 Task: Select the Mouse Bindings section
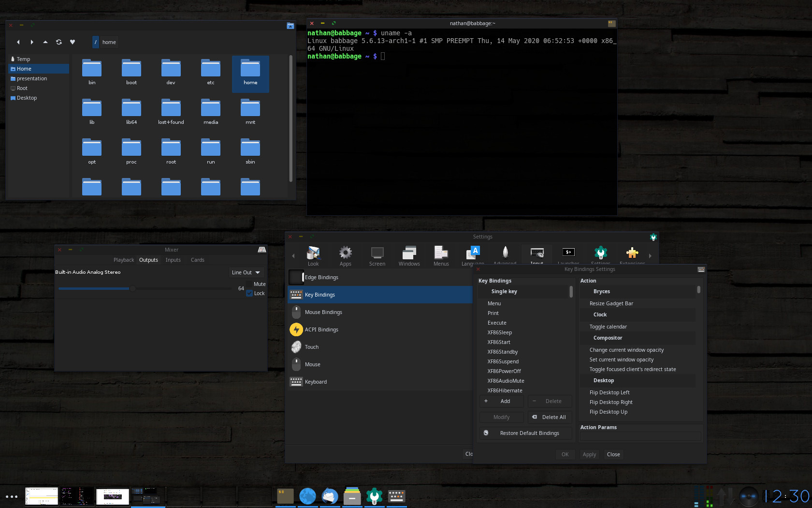[323, 312]
